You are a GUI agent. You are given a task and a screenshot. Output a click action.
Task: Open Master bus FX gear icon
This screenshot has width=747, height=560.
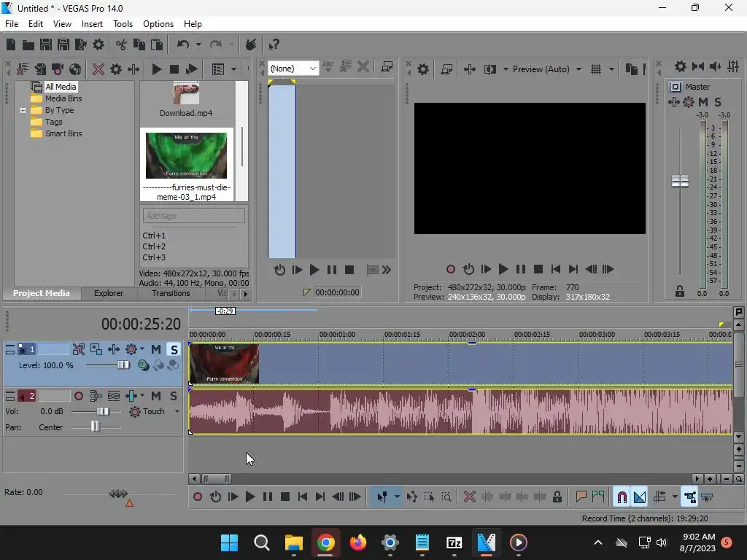click(689, 102)
